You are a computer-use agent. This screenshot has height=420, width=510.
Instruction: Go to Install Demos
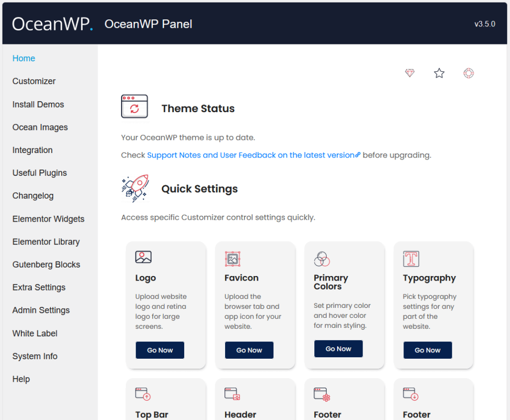tap(38, 104)
